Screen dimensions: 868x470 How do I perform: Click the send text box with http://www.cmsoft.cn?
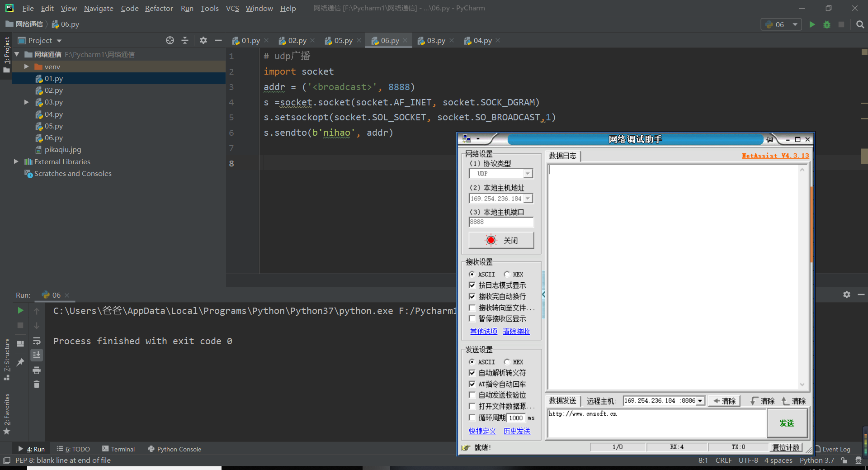click(x=656, y=423)
